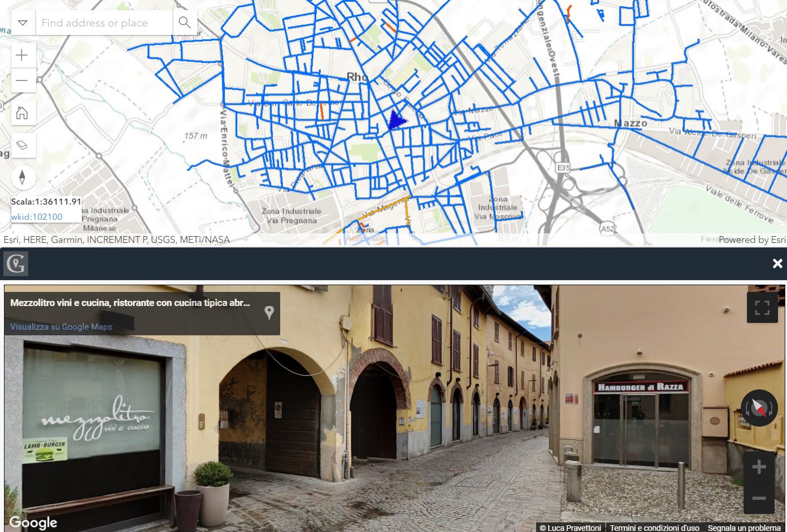Viewport: 787px width, 532px height.
Task: Open Termini e condizioni d'uso link
Action: 655,527
